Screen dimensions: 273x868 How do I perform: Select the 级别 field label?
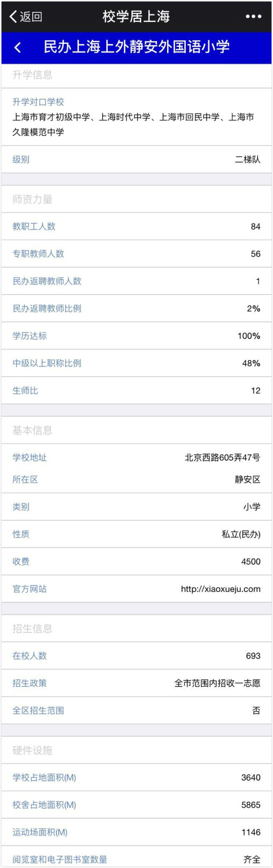21,160
